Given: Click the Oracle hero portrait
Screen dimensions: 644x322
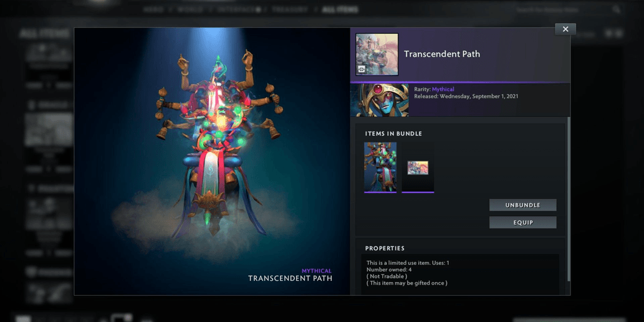Looking at the screenshot, I should [x=380, y=100].
